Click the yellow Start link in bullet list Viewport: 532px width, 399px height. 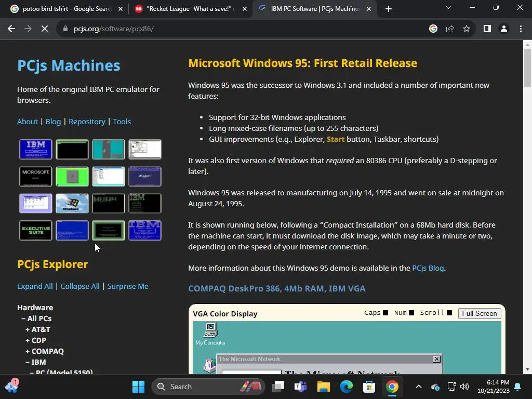tap(336, 139)
